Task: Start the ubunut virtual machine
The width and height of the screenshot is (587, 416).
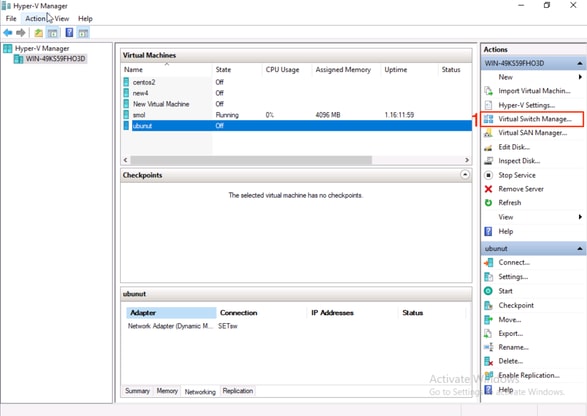Action: (505, 291)
